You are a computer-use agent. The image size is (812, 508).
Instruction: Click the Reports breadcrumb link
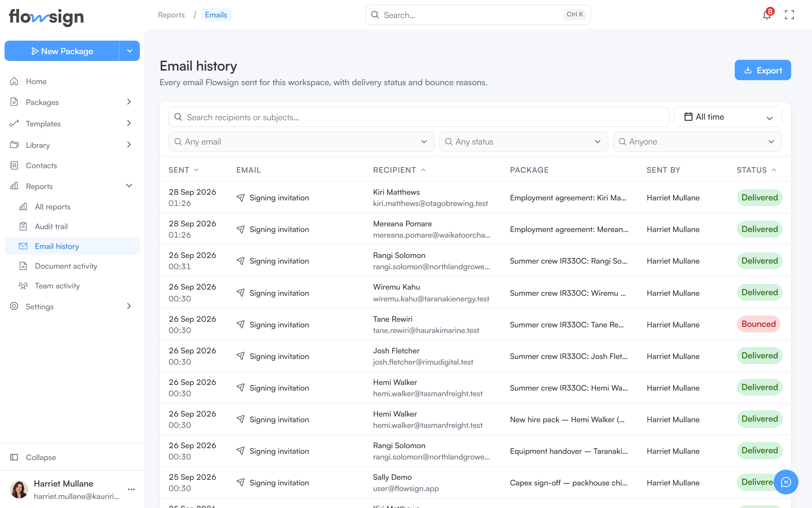coord(171,15)
